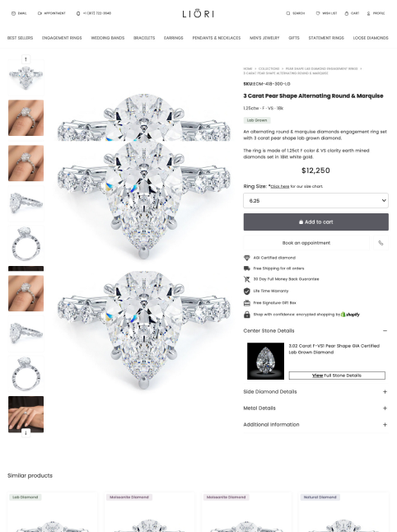Open the Profile user icon

[x=368, y=13]
